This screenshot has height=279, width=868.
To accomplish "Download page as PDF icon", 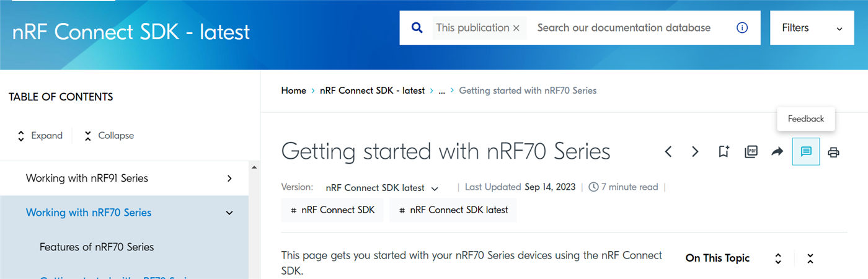I will [751, 152].
